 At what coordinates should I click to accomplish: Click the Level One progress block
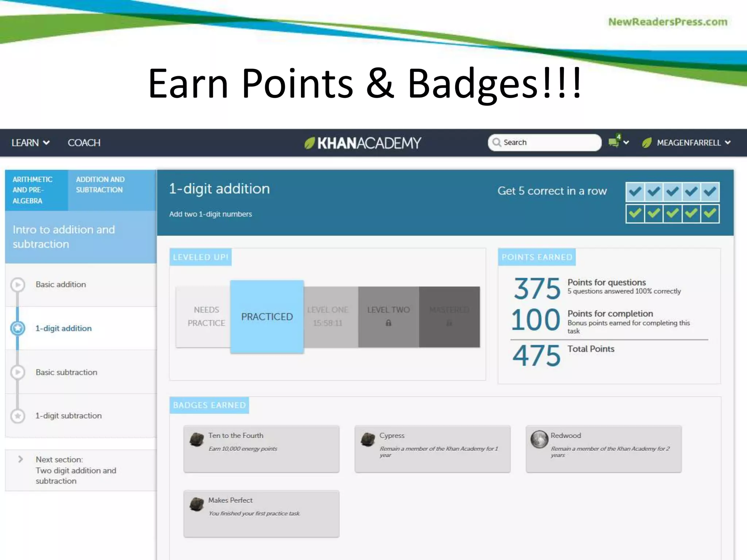[x=331, y=316]
